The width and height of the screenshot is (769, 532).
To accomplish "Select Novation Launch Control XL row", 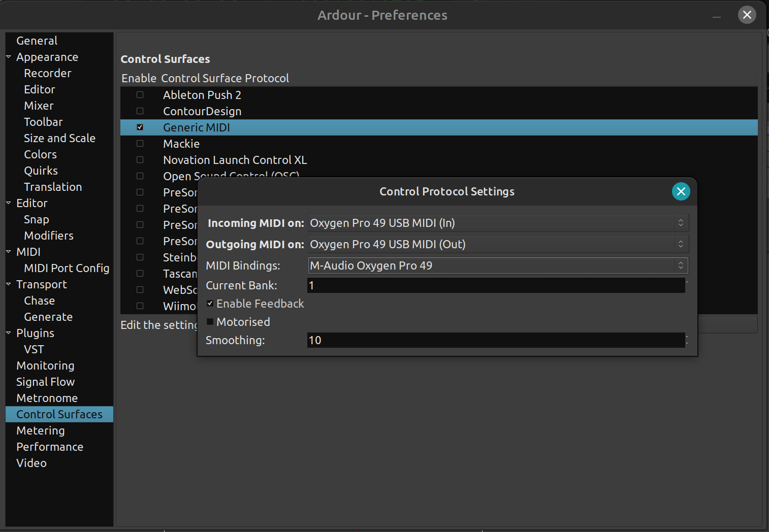I will click(235, 160).
